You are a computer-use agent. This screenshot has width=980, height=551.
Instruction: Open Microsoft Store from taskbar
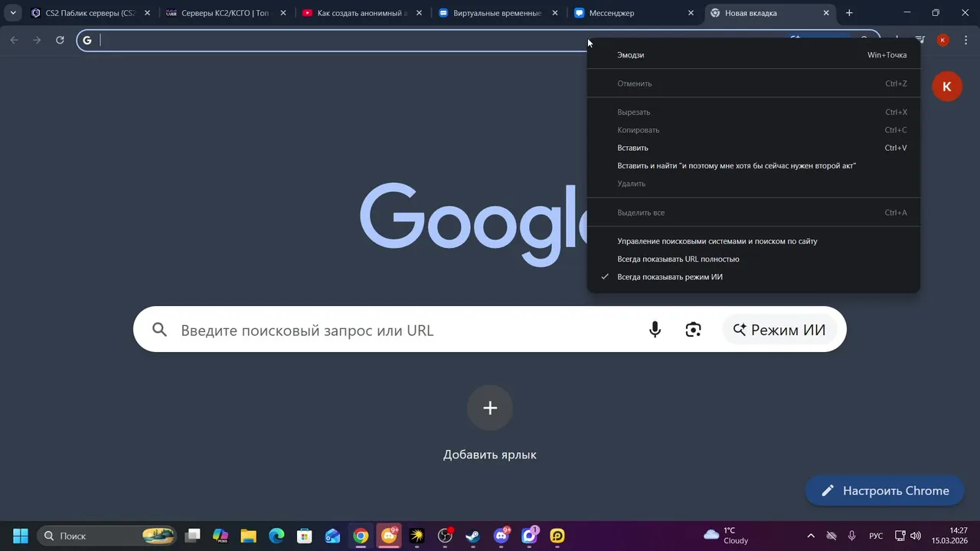(x=305, y=536)
